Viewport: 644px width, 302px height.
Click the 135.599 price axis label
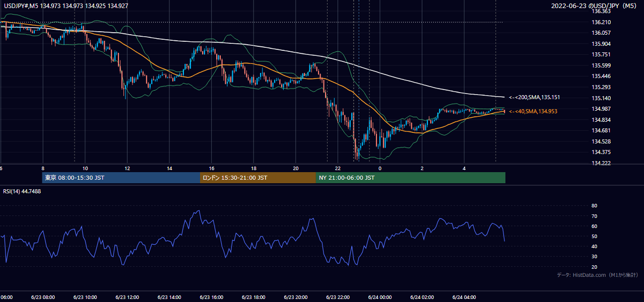601,65
